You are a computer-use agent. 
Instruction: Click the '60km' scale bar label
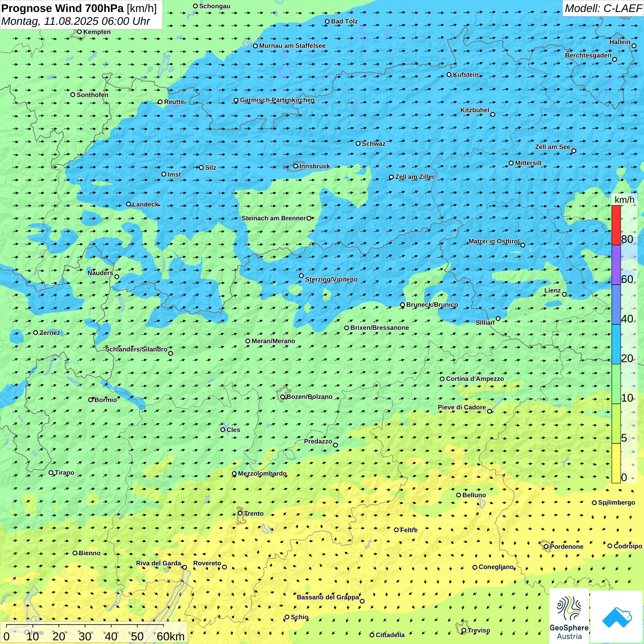pos(171,636)
